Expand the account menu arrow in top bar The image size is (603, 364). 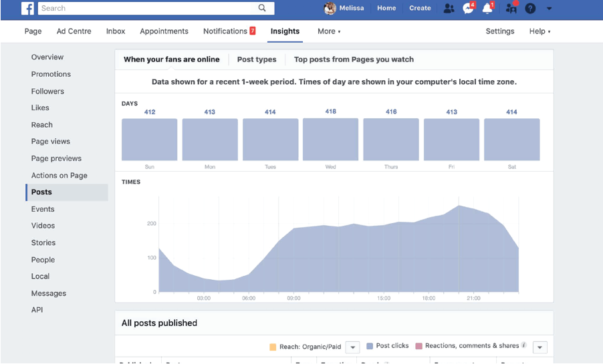coord(549,9)
